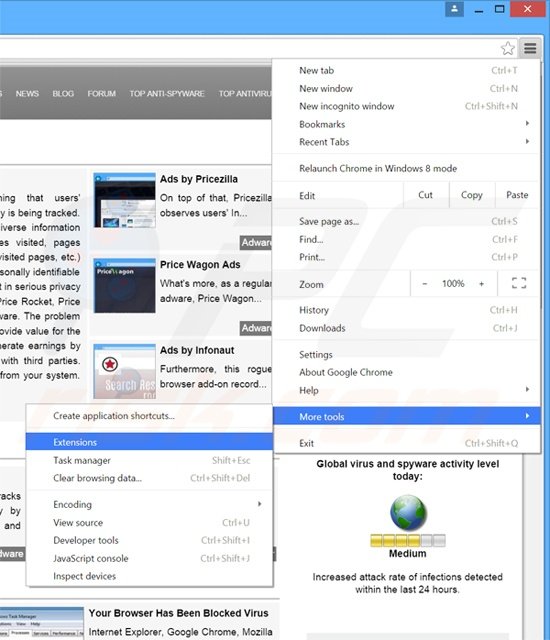550x640 pixels.
Task: Expand the Help submenu
Action: click(406, 390)
